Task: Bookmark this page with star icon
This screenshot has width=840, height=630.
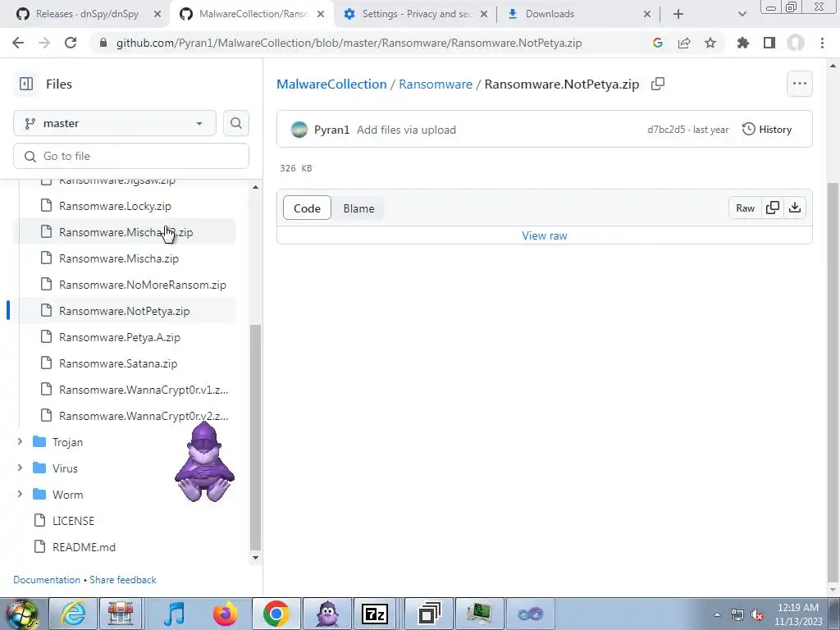Action: click(710, 43)
